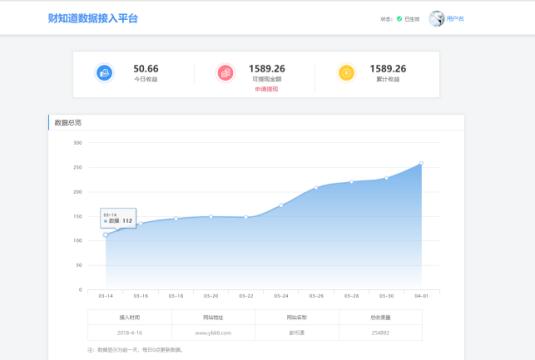The width and height of the screenshot is (535, 360).
Task: Click the red apply-for-withdrawal link
Action: (x=266, y=89)
